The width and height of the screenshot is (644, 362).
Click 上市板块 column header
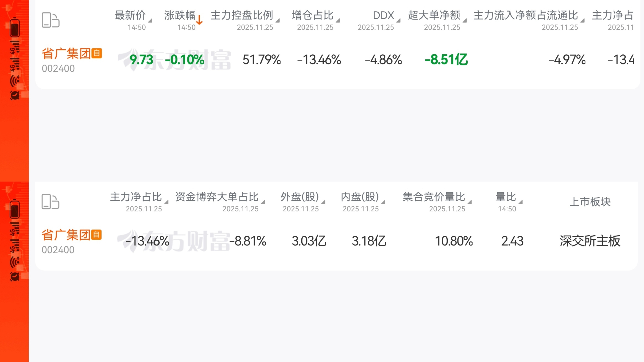tap(590, 202)
